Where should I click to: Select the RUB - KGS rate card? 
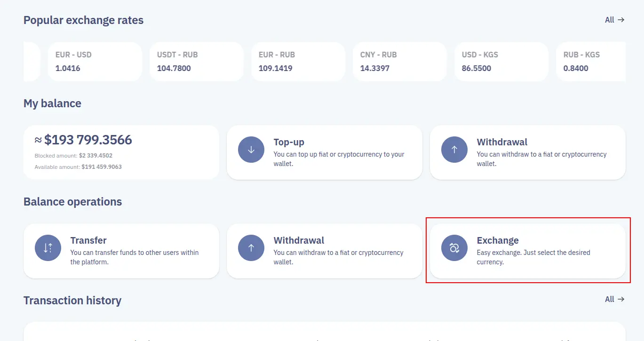tap(591, 62)
